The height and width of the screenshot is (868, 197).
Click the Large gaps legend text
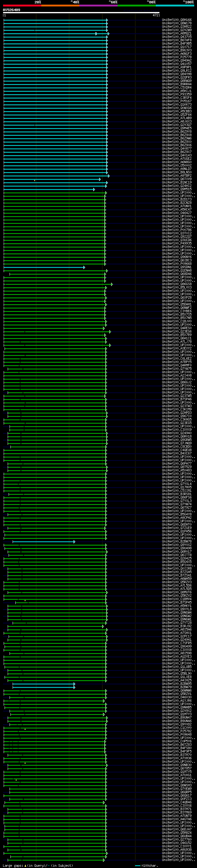pyautogui.click(x=13, y=866)
